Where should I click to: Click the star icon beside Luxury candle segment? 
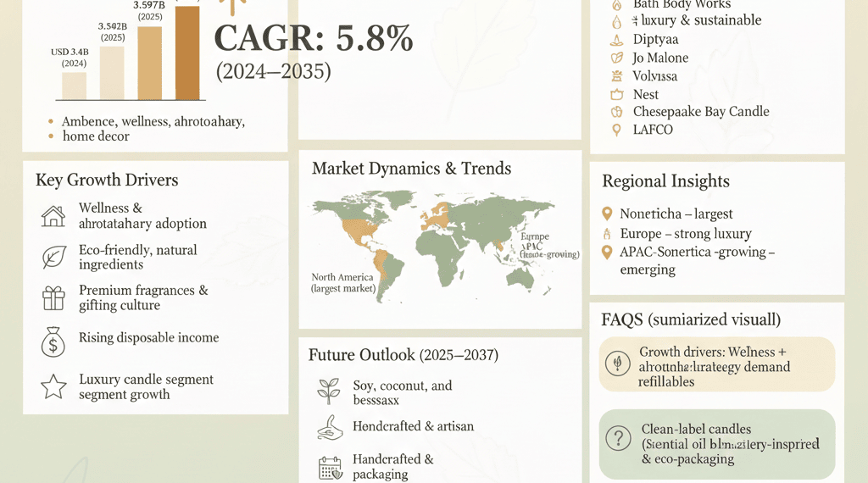(x=53, y=386)
